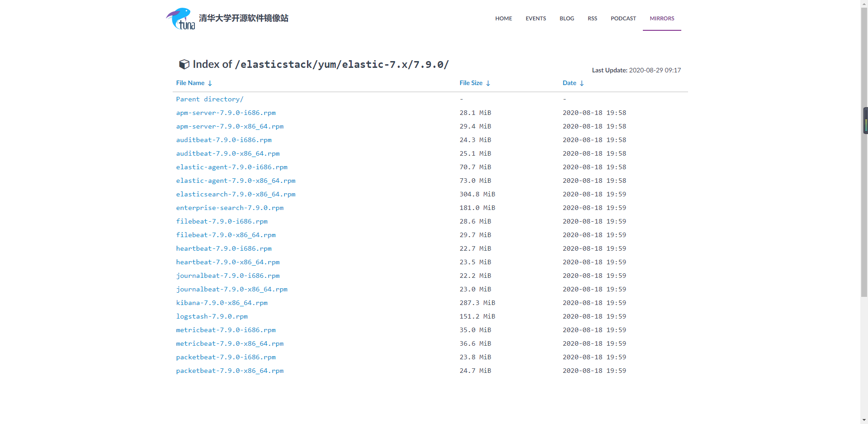Screen dimensions: 868x424
Task: Click the 清华大学开源软件镜像站 site title
Action: [244, 18]
